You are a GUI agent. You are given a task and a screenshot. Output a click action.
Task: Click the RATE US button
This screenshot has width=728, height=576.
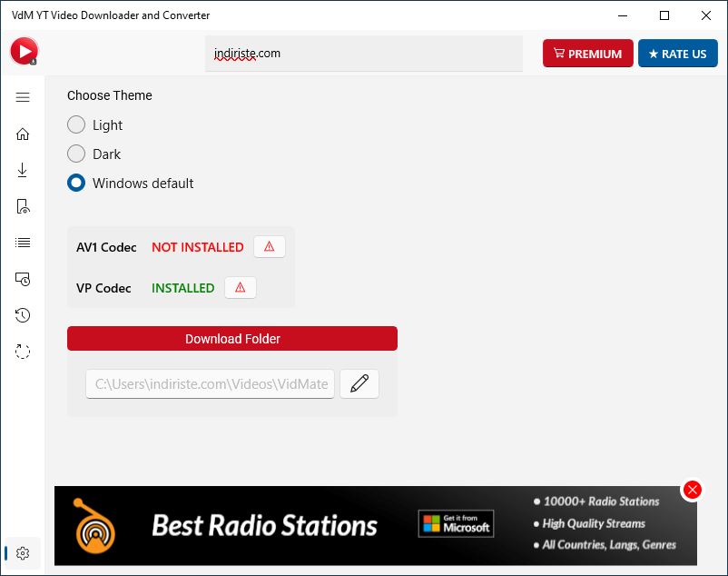(678, 54)
